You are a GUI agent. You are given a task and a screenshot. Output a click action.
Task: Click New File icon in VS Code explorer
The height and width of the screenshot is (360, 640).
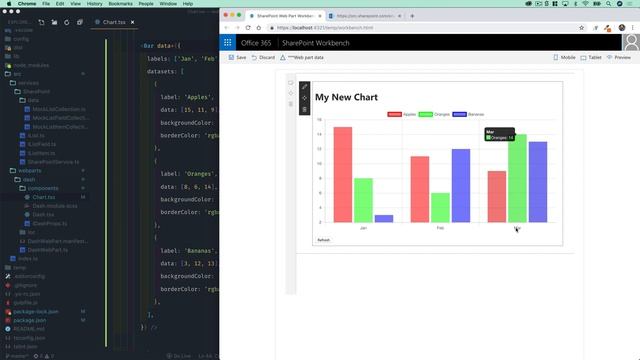click(41, 22)
